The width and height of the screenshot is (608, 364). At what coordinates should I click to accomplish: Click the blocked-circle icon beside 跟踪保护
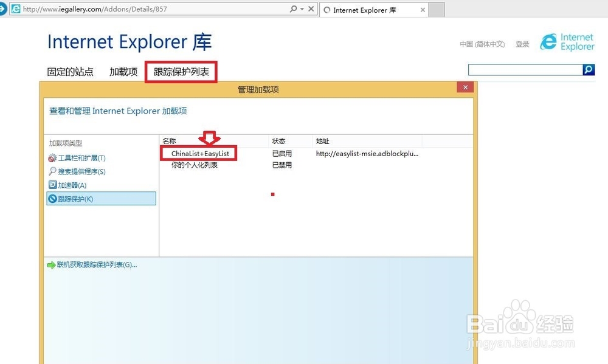point(52,199)
